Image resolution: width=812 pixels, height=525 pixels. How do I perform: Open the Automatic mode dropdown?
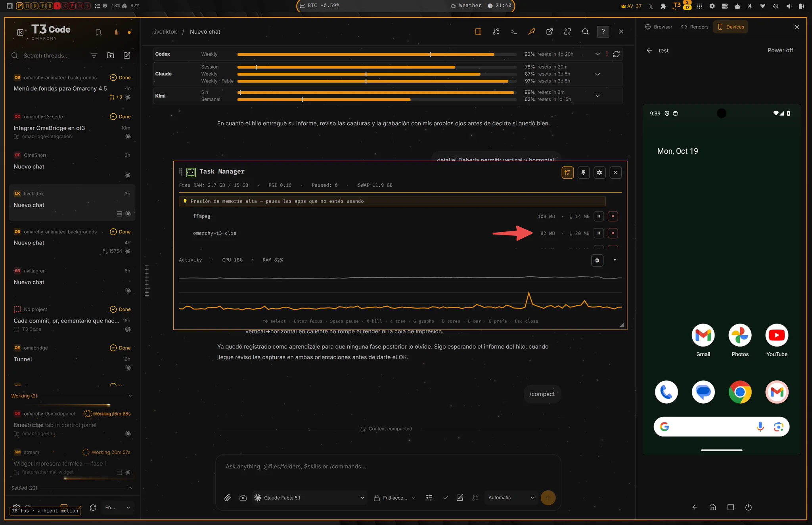pyautogui.click(x=511, y=498)
